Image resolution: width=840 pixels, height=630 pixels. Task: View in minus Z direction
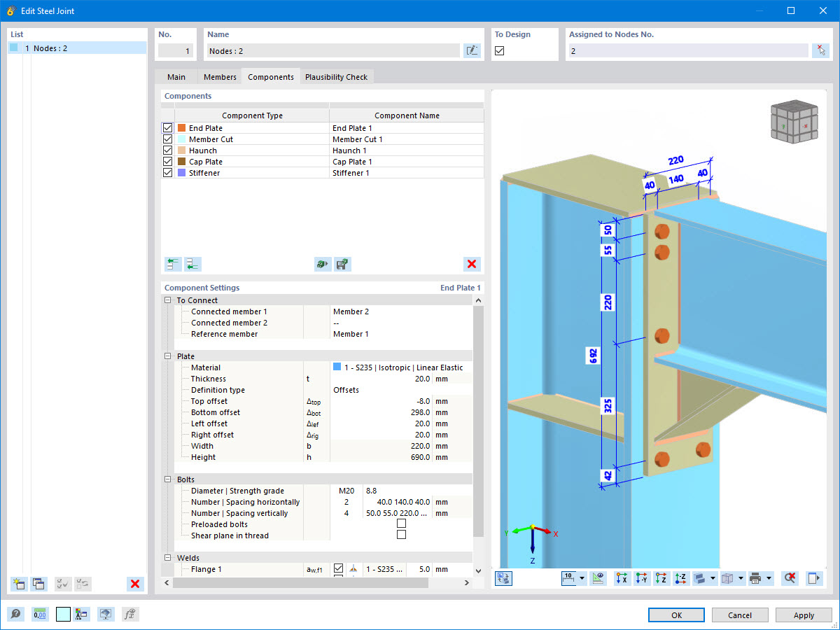tap(681, 578)
